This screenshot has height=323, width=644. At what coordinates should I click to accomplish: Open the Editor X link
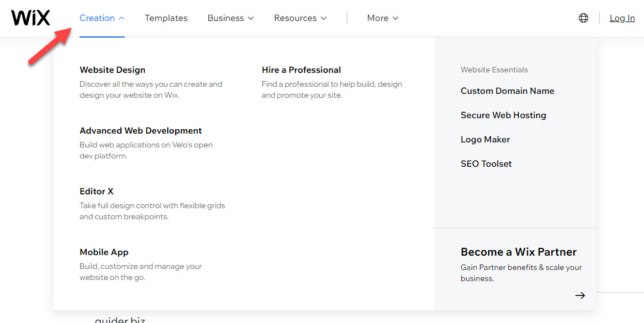pos(97,191)
